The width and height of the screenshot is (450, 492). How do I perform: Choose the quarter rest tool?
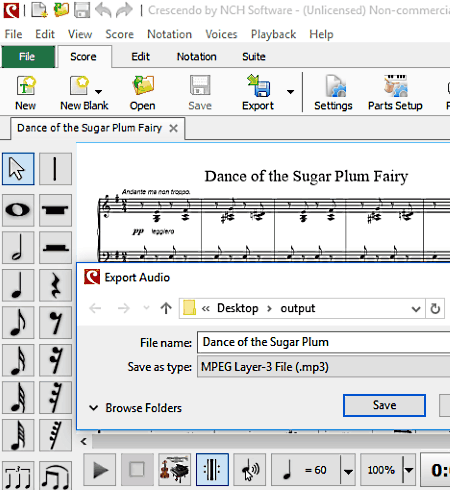tap(55, 285)
